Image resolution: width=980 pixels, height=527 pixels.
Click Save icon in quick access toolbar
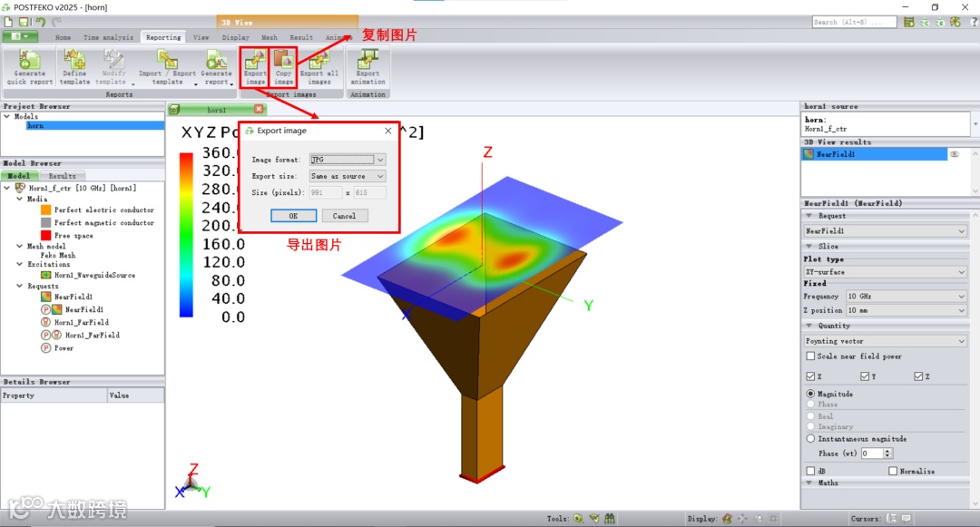click(x=24, y=22)
